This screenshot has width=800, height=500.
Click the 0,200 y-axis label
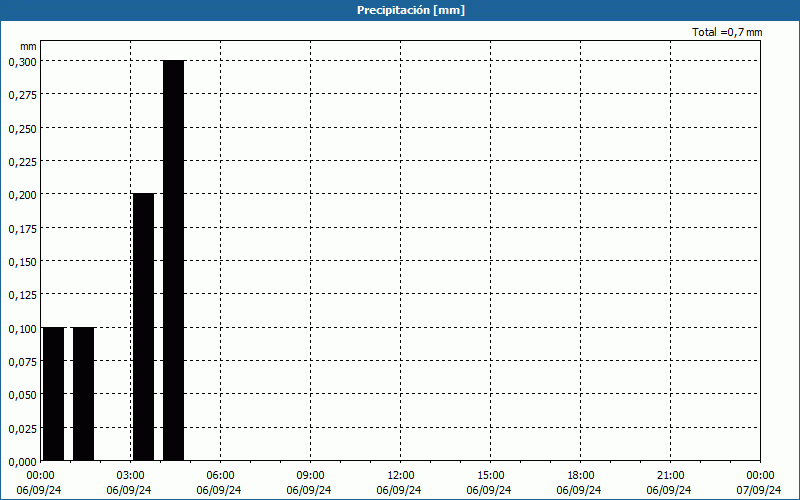point(22,195)
